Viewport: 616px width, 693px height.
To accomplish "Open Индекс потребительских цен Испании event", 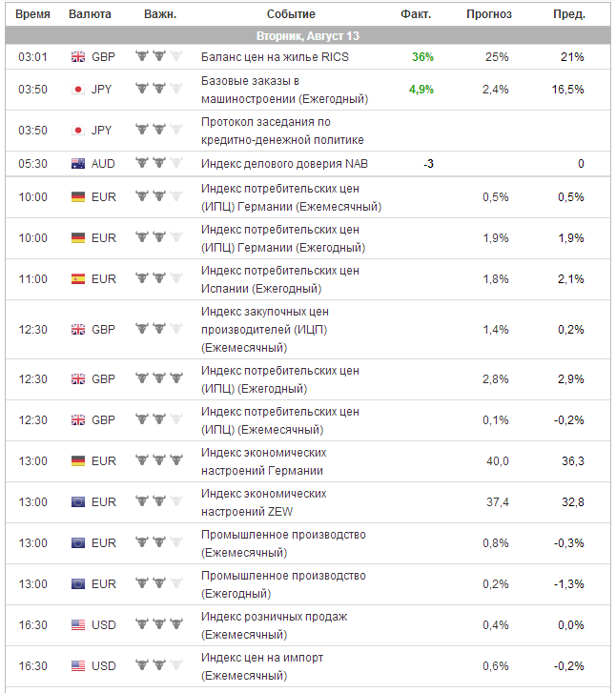I will pyautogui.click(x=280, y=279).
